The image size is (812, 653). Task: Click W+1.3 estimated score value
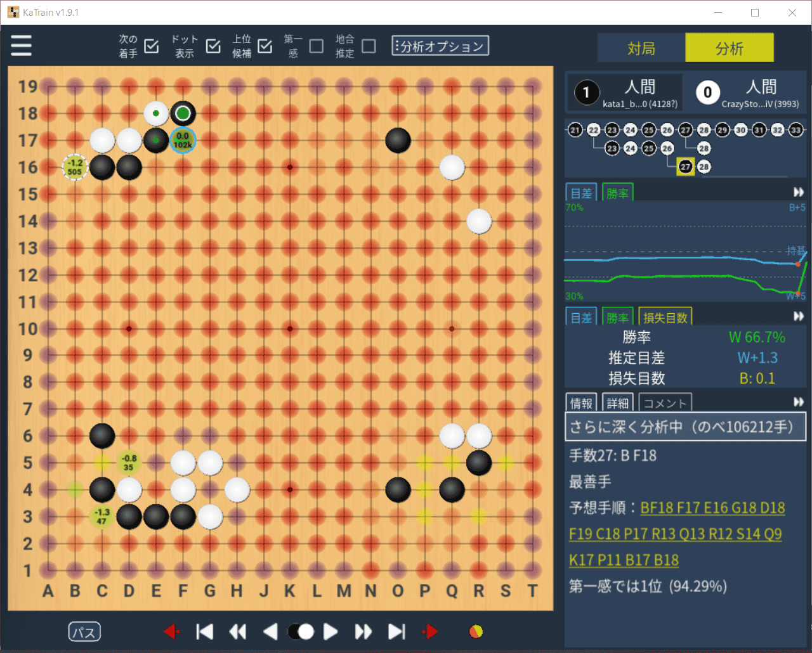click(x=757, y=358)
